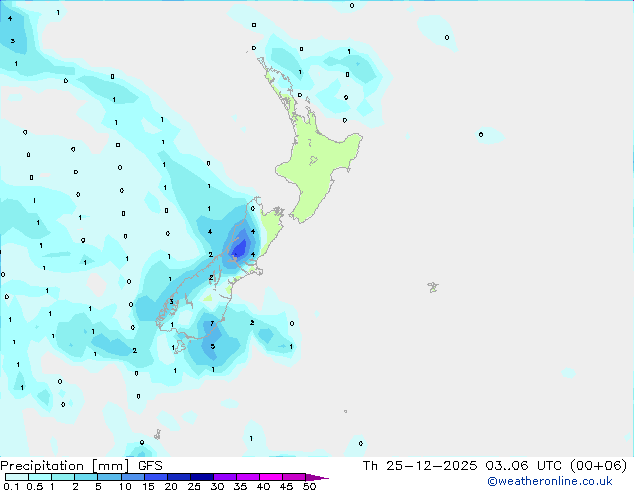Viewport: 634px width, 490px height.
Task: Open the ©weatheronline.co.uk link text
Action: [x=549, y=481]
